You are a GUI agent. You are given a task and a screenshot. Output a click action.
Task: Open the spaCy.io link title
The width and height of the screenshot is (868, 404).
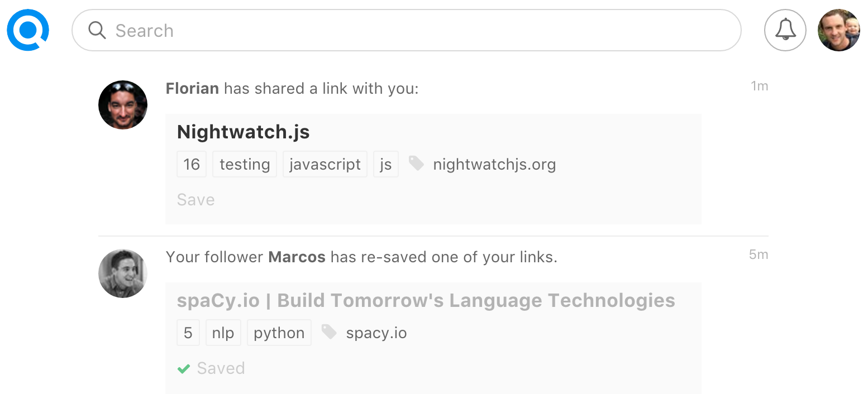click(426, 301)
